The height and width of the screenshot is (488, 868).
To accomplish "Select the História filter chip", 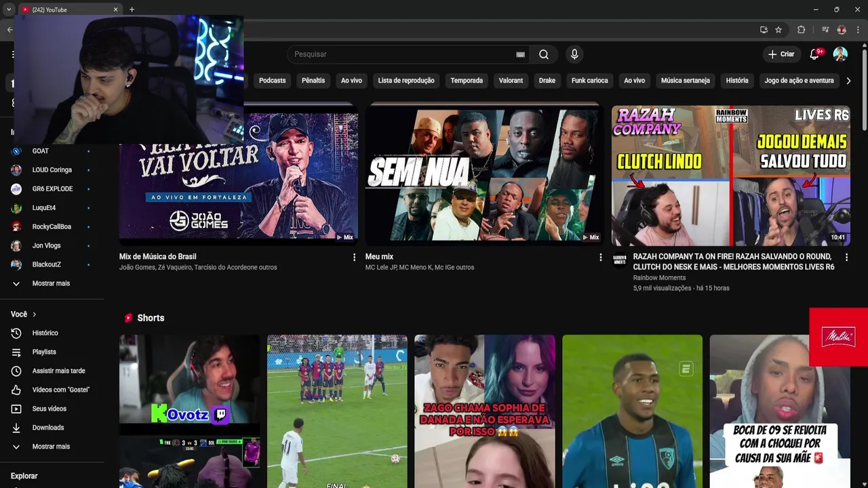I will pyautogui.click(x=737, y=81).
